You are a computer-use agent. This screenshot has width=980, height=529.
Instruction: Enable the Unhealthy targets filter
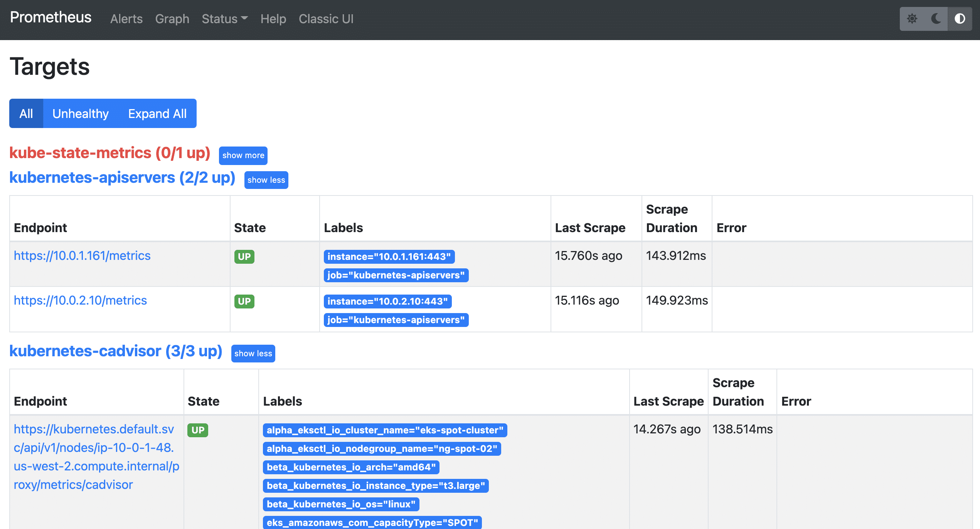pos(81,113)
